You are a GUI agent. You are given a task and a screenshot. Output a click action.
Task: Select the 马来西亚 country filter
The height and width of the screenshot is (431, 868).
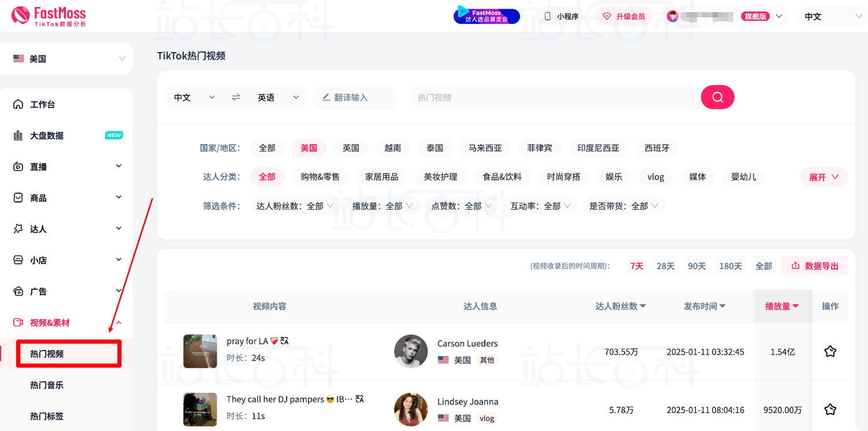[485, 148]
